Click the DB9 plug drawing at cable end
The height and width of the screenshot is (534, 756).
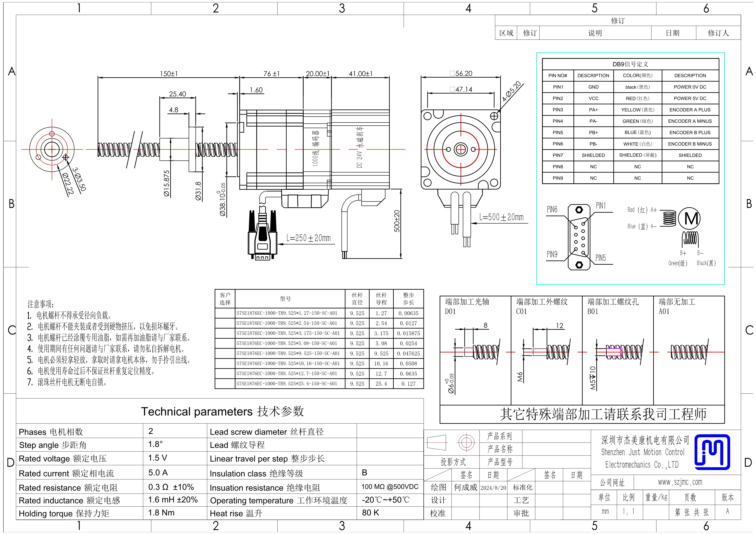point(262,235)
